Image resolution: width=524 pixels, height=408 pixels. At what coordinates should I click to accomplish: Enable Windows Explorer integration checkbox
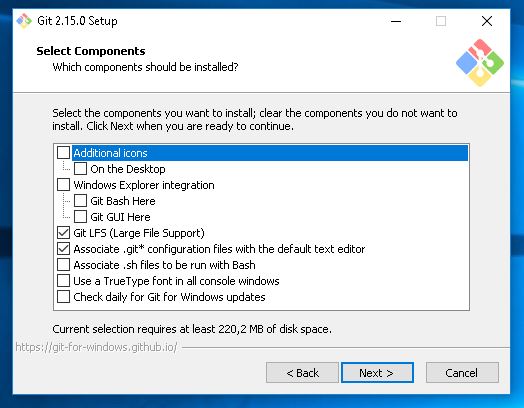(x=63, y=185)
